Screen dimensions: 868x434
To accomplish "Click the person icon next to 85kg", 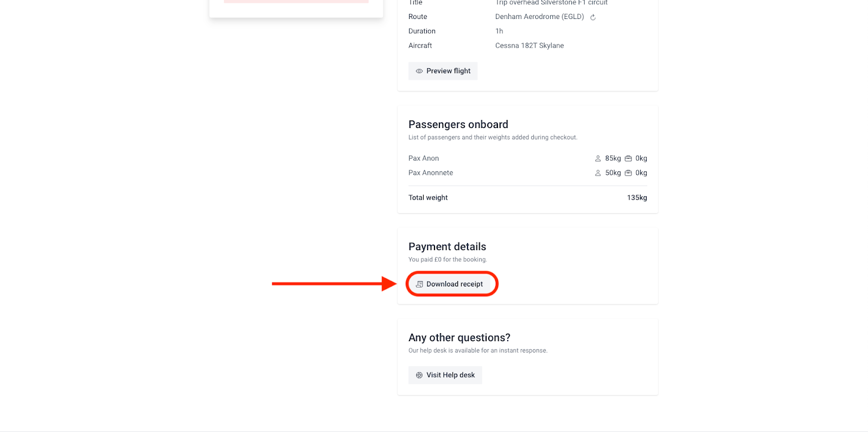I will [x=598, y=158].
